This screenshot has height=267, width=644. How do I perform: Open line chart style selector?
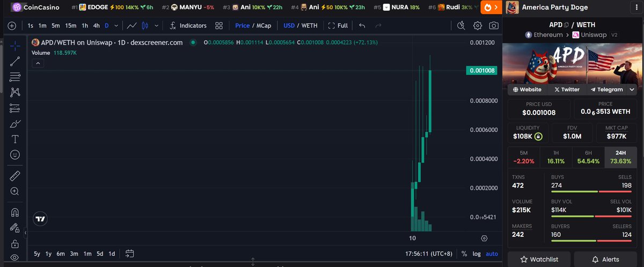[131, 25]
